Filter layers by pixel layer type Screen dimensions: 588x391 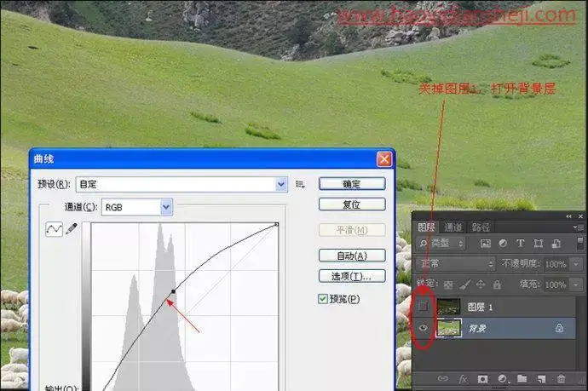pyautogui.click(x=485, y=244)
